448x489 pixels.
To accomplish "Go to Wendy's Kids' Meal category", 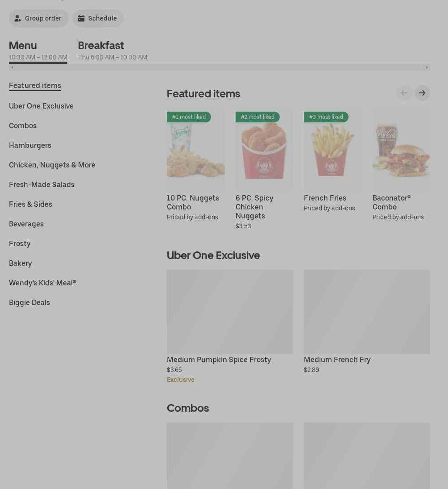I will (x=42, y=283).
